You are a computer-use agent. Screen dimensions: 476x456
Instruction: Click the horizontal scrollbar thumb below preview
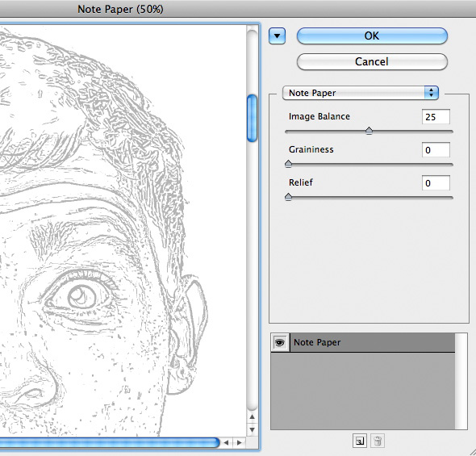point(109,442)
